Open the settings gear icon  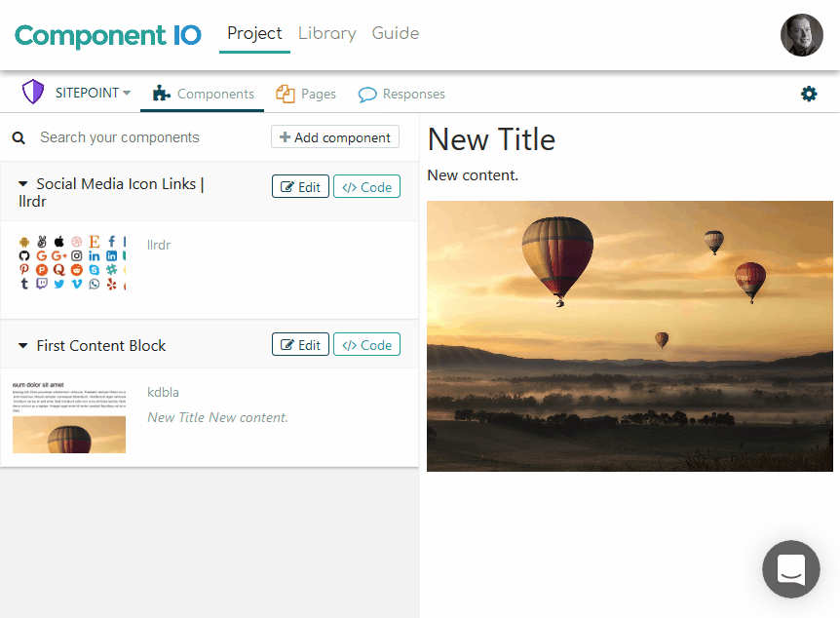point(809,94)
